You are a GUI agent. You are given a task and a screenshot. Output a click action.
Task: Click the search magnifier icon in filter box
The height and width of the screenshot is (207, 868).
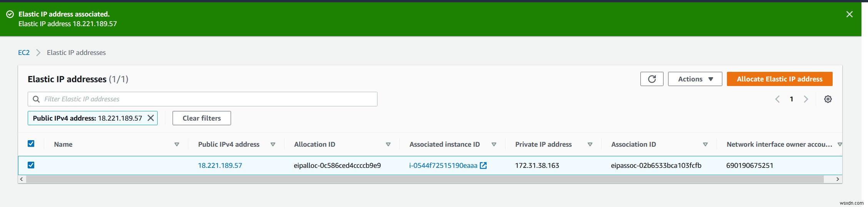tap(36, 99)
